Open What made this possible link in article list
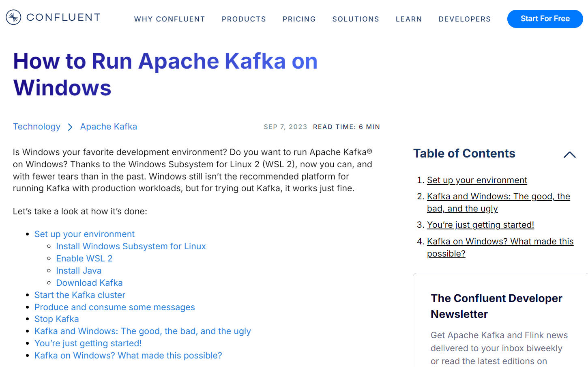This screenshot has height=367, width=588. click(128, 356)
